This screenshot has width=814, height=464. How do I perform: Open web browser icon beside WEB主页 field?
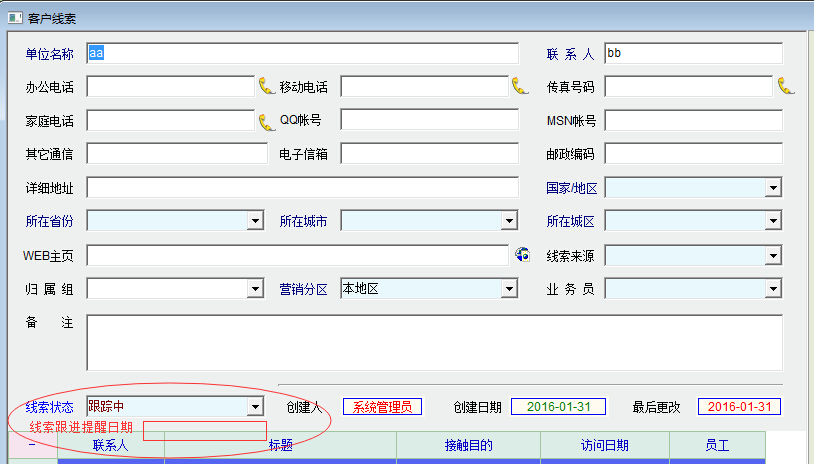(x=522, y=255)
